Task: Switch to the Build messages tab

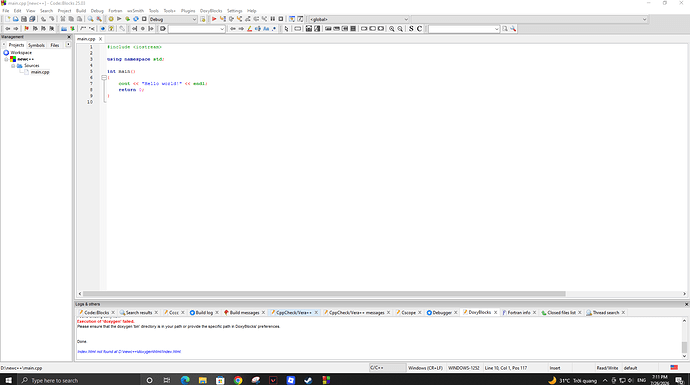Action: pos(244,312)
